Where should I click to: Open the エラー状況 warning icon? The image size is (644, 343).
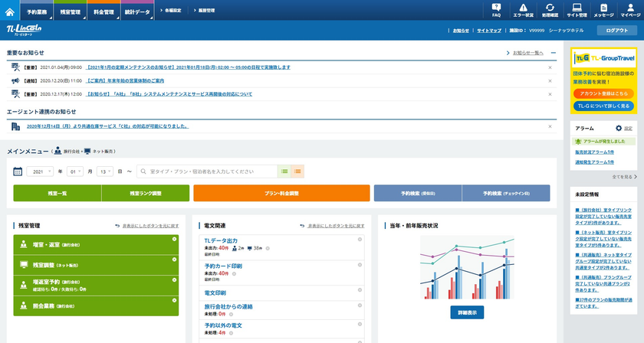(523, 10)
